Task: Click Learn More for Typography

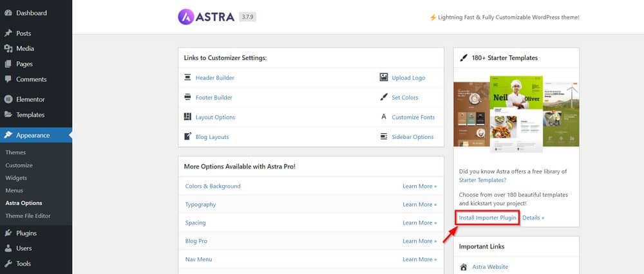Action: click(x=419, y=205)
